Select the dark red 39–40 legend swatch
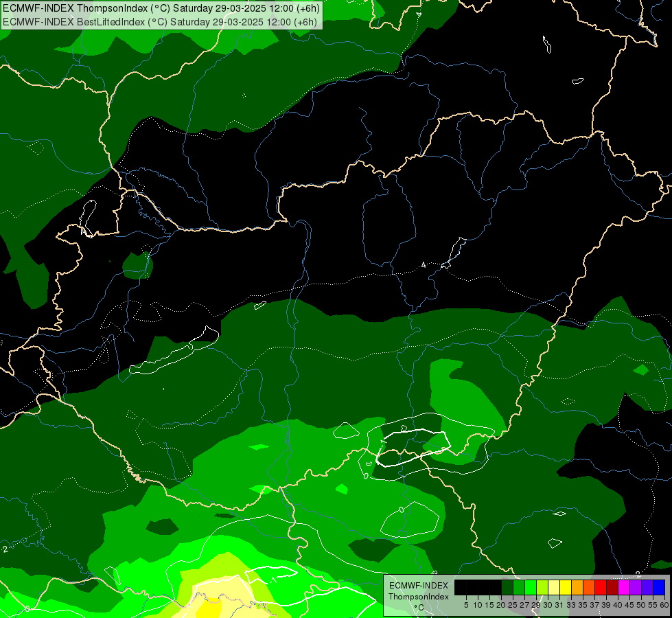The image size is (672, 618). [612, 587]
